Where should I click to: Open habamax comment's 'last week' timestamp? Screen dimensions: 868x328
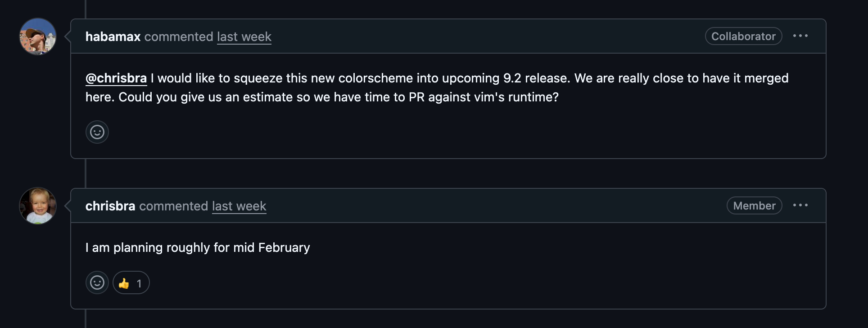coord(244,36)
